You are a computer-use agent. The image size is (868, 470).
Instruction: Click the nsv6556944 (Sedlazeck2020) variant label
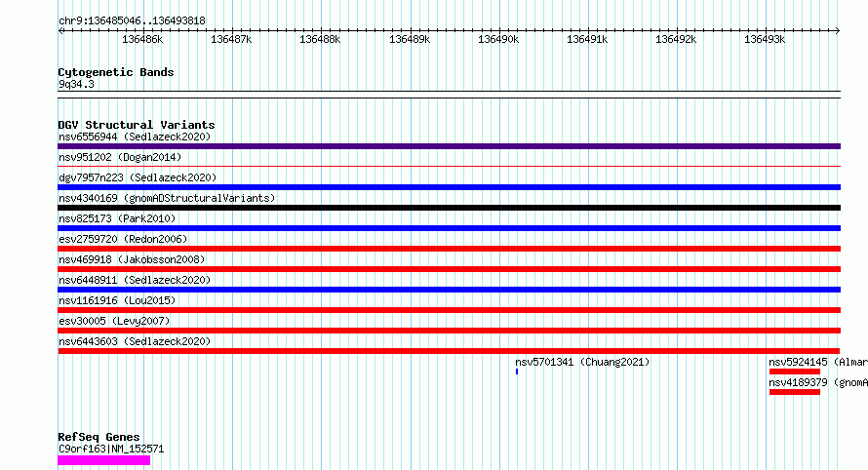point(135,137)
